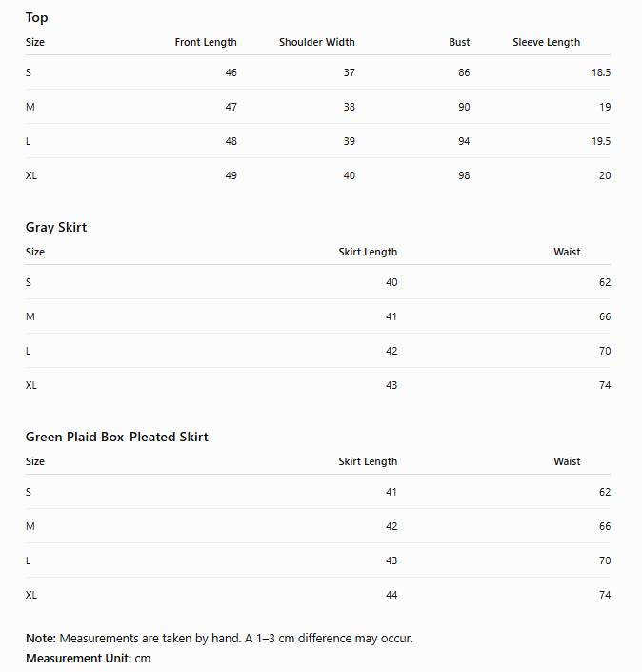Select the Measurement Unit label
The width and height of the screenshot is (642, 672).
79,658
